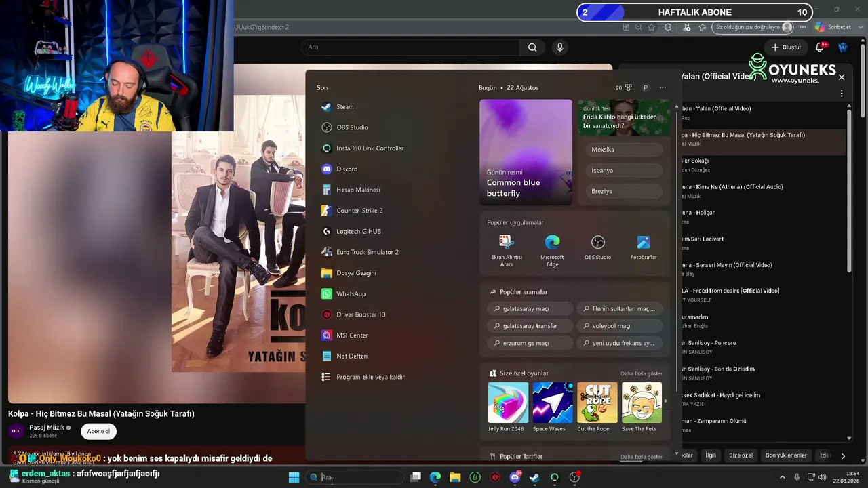The height and width of the screenshot is (488, 868).
Task: Play Cut the Rope game
Action: click(597, 407)
